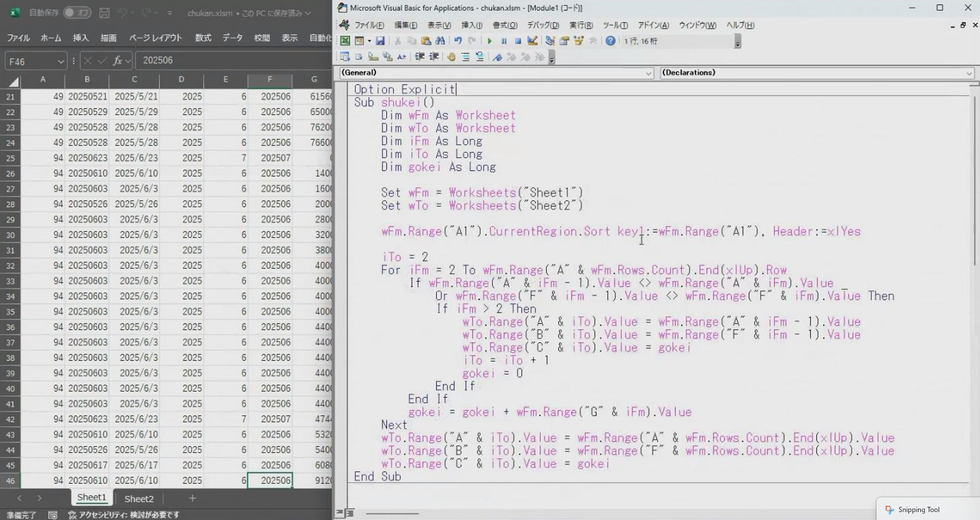Expand the chukan.xlsm saved-location chevron in Excel title

[x=308, y=13]
